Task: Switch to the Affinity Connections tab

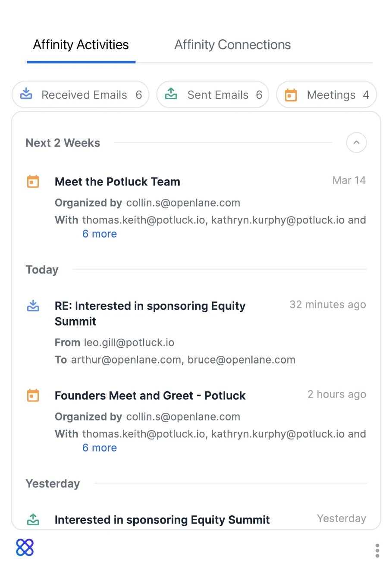Action: tap(232, 44)
